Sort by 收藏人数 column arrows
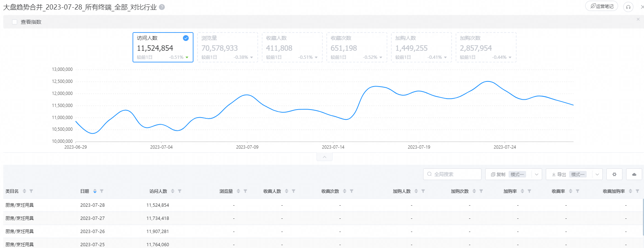 [287, 191]
